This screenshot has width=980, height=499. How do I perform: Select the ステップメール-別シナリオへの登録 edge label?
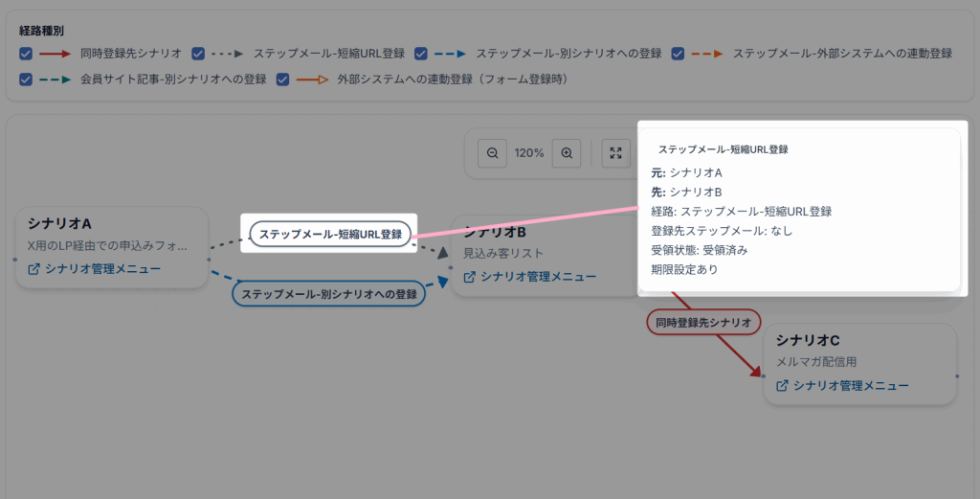click(329, 294)
